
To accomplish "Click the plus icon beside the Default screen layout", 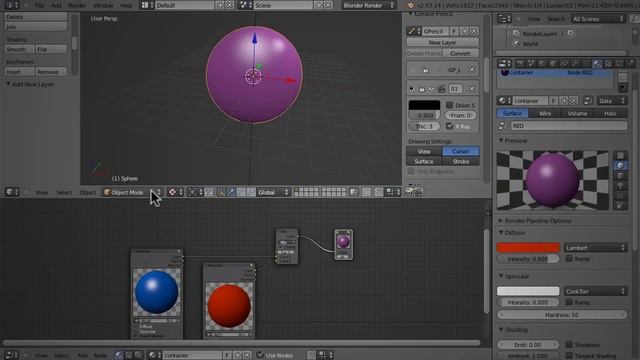I will click(220, 5).
